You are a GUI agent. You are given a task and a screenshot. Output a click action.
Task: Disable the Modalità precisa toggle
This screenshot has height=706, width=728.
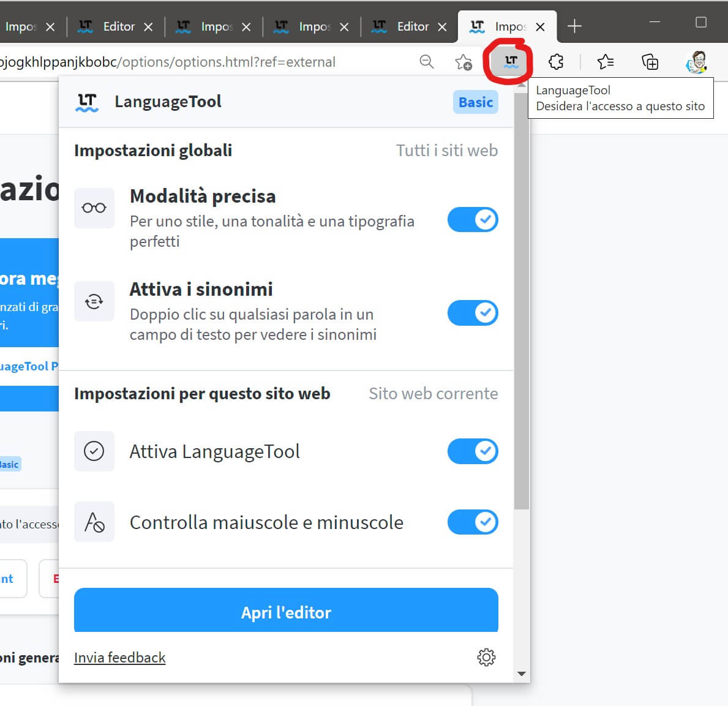pyautogui.click(x=473, y=220)
